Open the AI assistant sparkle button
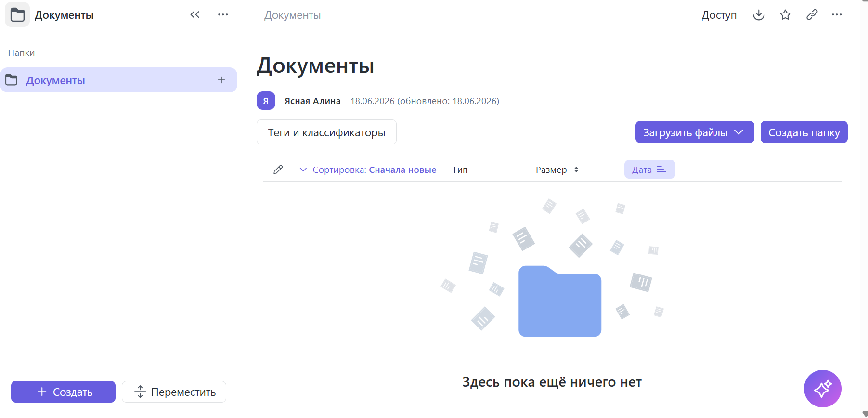Screen dimensions: 868x418 coord(822,389)
